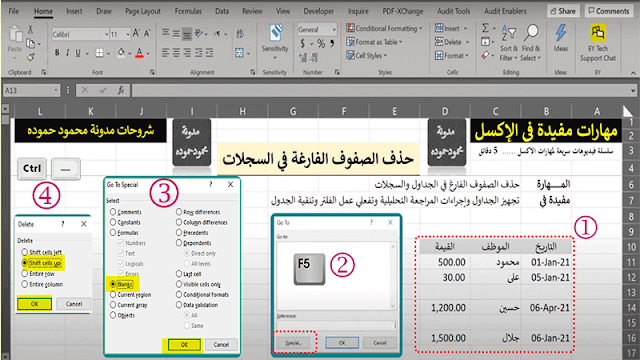Viewport: 640px width, 360px height.
Task: Open the General number format dropdown
Action: pos(334,29)
